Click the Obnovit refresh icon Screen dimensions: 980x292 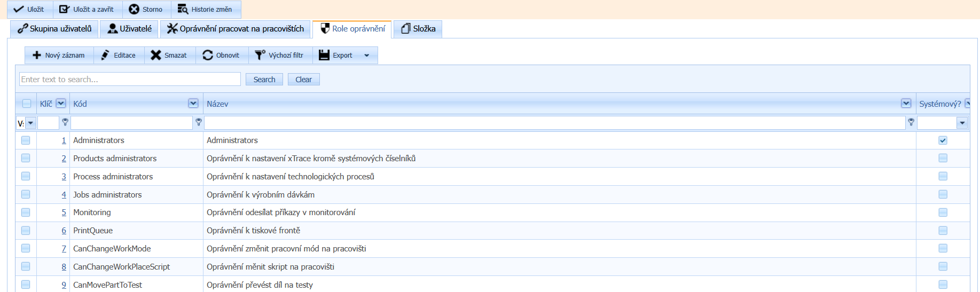coord(208,56)
